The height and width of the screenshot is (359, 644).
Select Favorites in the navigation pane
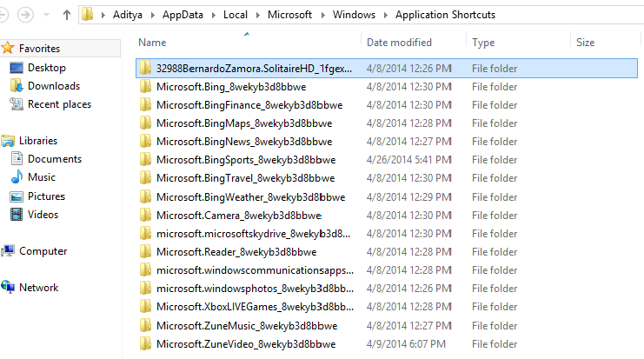(39, 49)
